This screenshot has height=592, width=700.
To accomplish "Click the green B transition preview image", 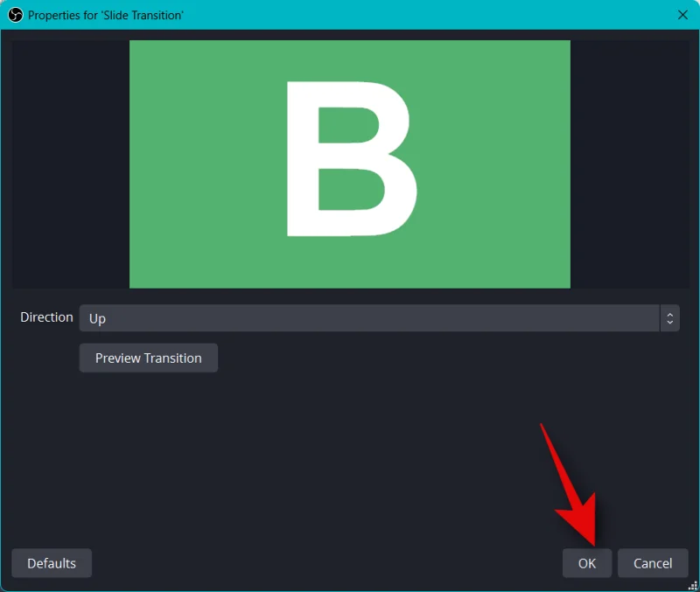I will (x=349, y=164).
